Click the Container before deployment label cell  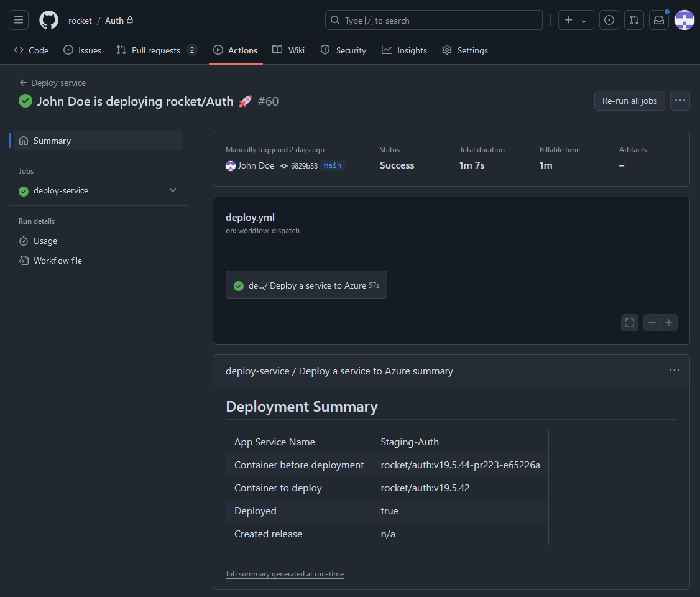pyautogui.click(x=299, y=465)
